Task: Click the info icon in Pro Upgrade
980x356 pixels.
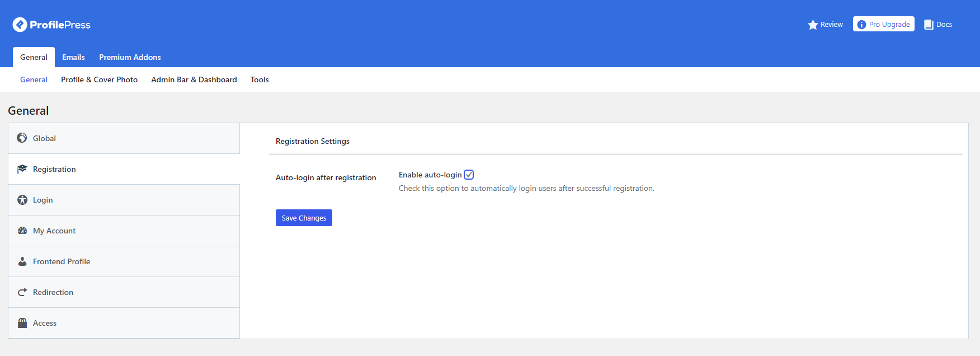Action: (861, 25)
